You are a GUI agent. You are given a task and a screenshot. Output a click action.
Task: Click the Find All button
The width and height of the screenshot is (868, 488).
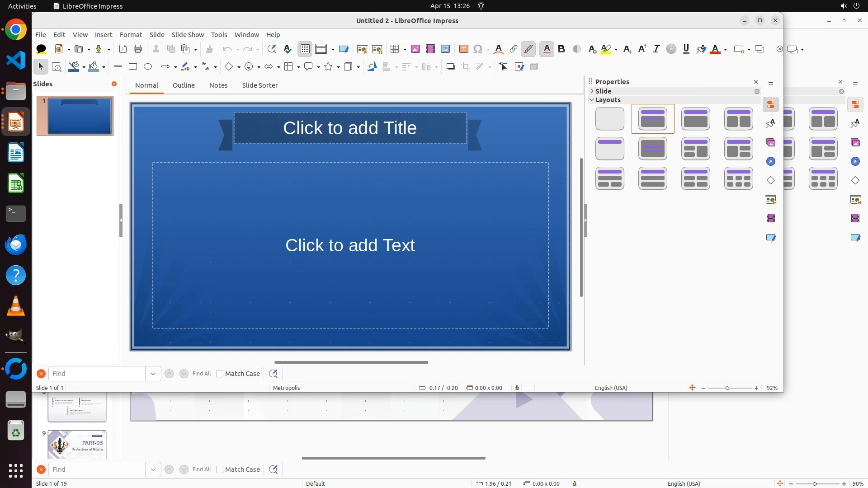coord(201,374)
